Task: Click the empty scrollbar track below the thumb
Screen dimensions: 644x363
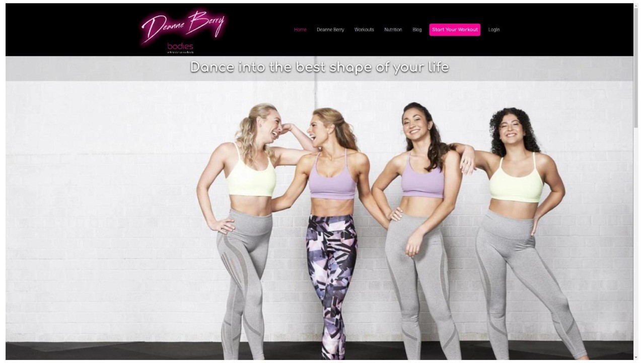Action: [636, 242]
